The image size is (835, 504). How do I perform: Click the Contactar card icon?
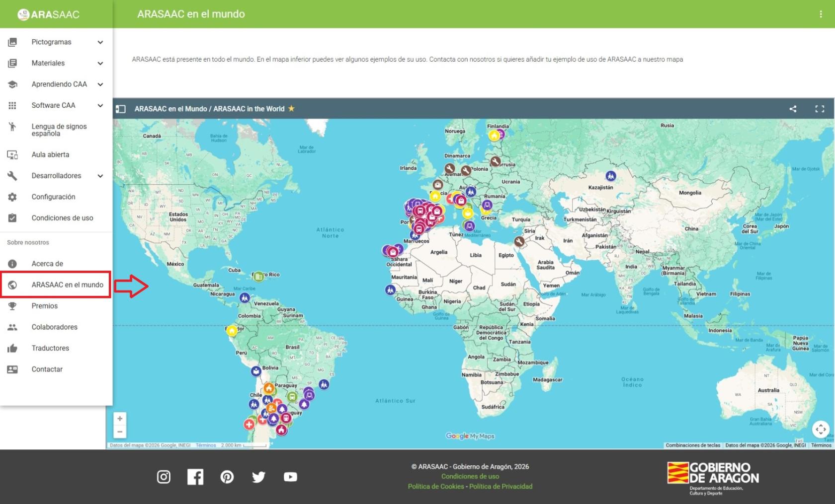point(12,369)
